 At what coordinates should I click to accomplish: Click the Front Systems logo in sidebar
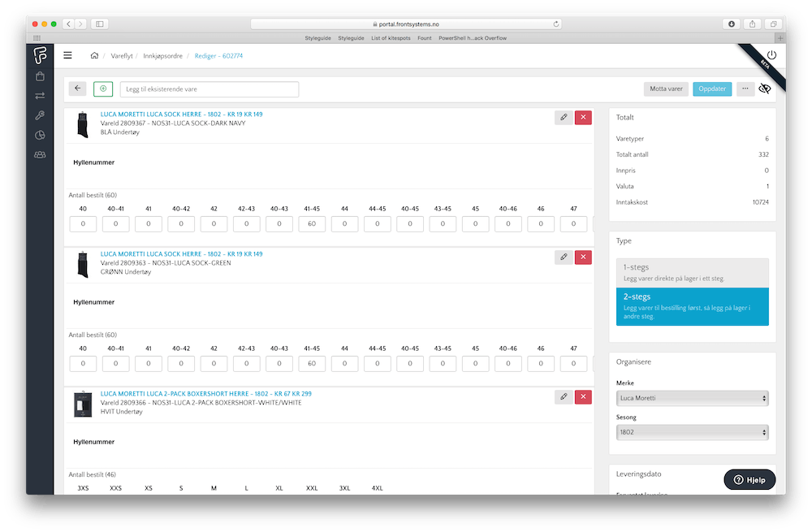[x=40, y=54]
